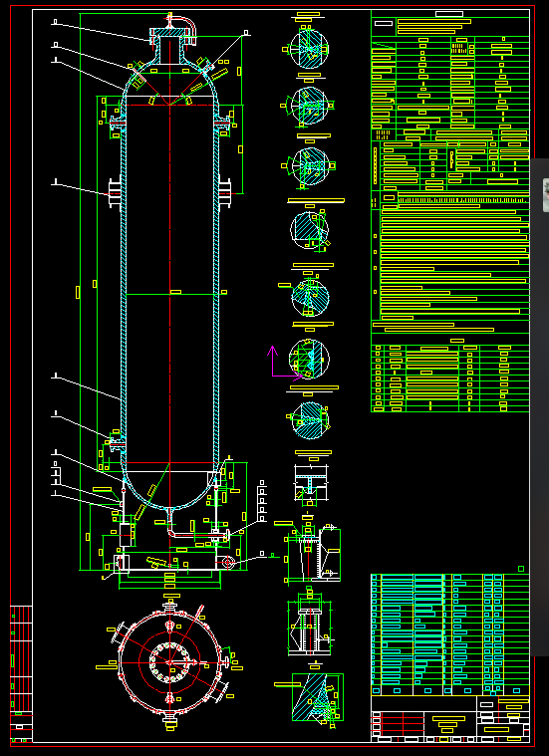Select the left manhole nozzle on vessel shell

click(x=116, y=193)
